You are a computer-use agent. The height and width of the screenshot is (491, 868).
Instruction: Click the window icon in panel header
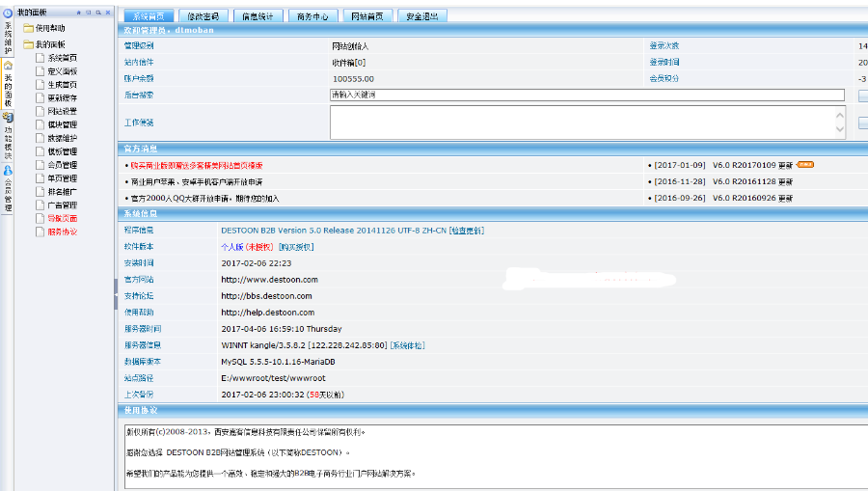(x=88, y=13)
